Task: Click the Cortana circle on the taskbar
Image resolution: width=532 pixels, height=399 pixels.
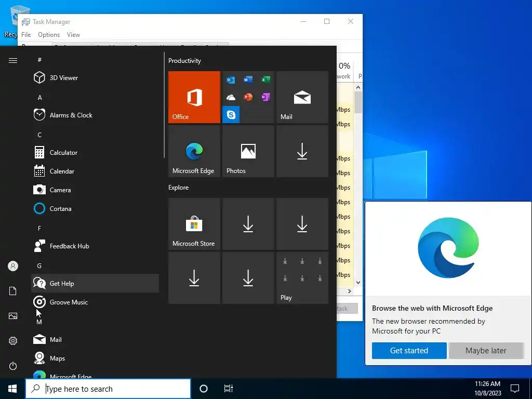Action: pyautogui.click(x=204, y=389)
